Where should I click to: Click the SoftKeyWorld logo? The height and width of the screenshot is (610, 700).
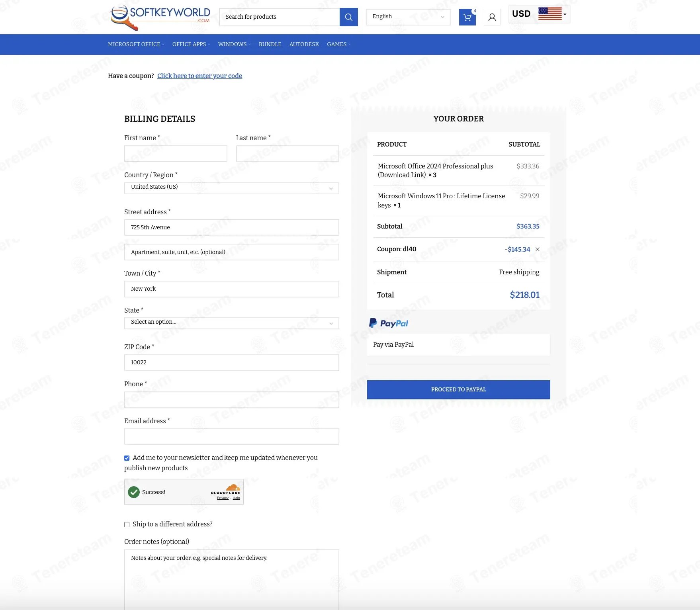pyautogui.click(x=160, y=17)
